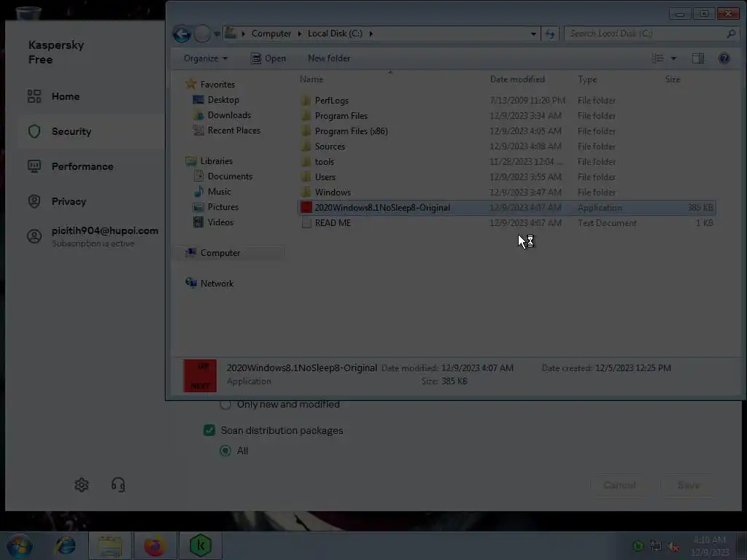Expand address bar history dropdown

(533, 34)
